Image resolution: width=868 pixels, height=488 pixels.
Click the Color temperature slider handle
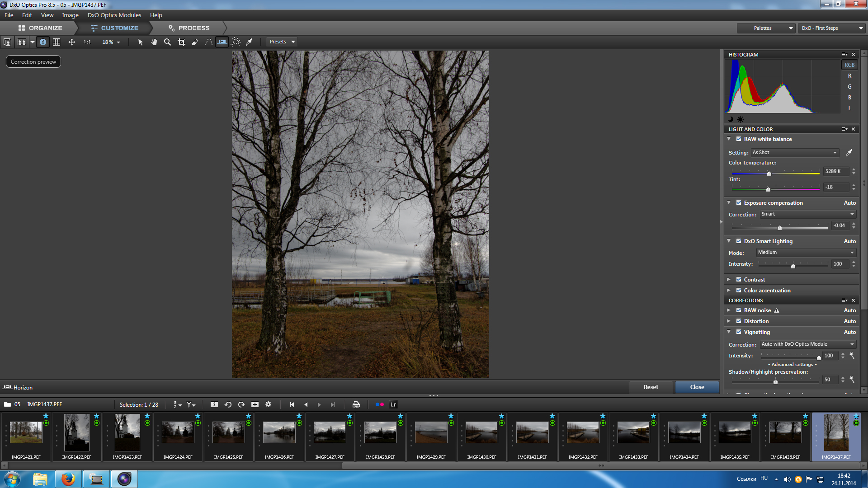coord(769,174)
